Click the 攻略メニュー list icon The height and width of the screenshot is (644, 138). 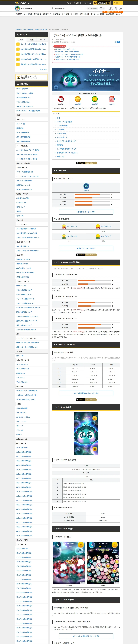click(18, 84)
